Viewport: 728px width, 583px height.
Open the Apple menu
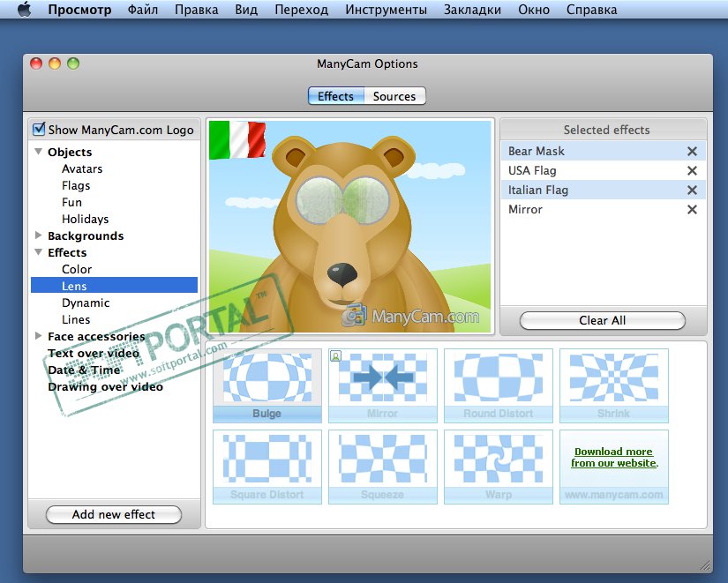(24, 10)
